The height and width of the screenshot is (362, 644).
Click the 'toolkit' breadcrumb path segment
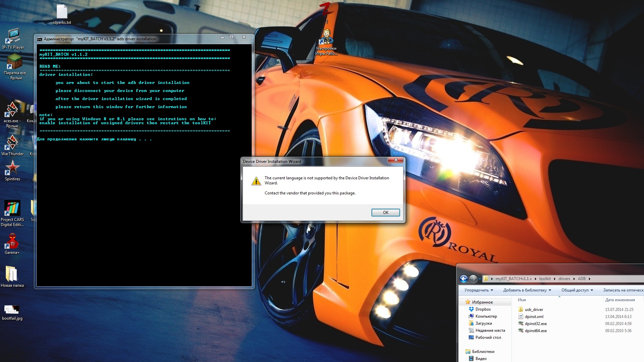pyautogui.click(x=545, y=279)
